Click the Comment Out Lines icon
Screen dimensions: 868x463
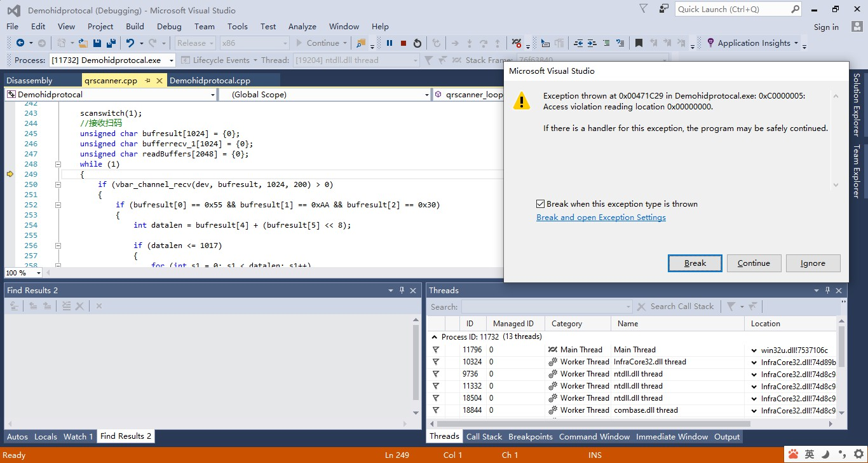tap(606, 43)
